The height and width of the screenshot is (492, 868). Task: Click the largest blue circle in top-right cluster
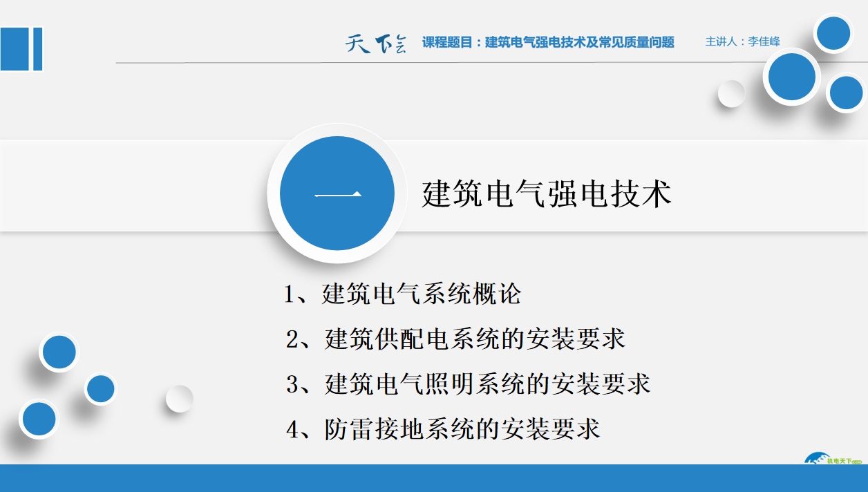791,77
